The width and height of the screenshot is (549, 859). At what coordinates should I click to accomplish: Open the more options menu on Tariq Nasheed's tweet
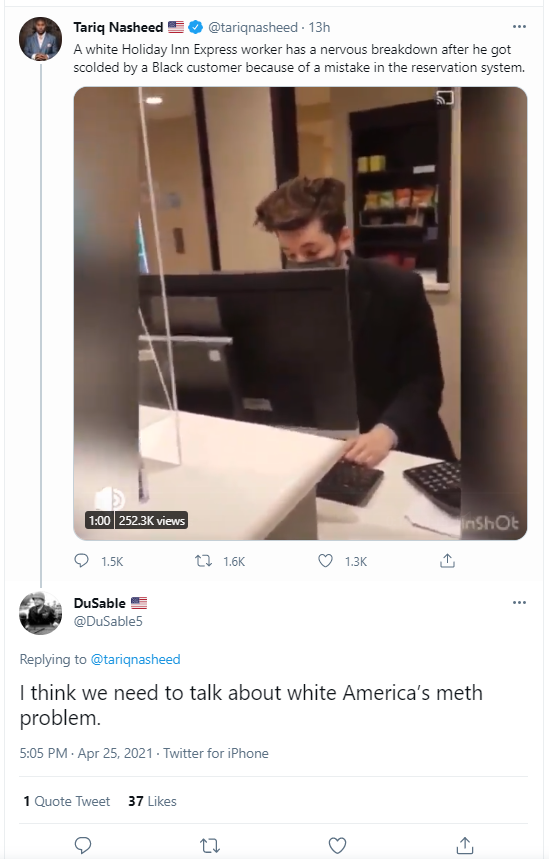(519, 26)
